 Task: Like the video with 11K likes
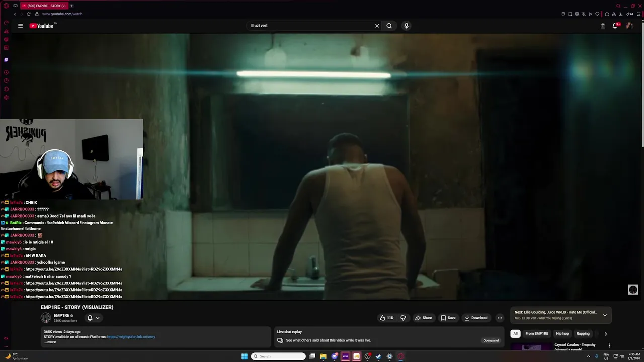[386, 318]
